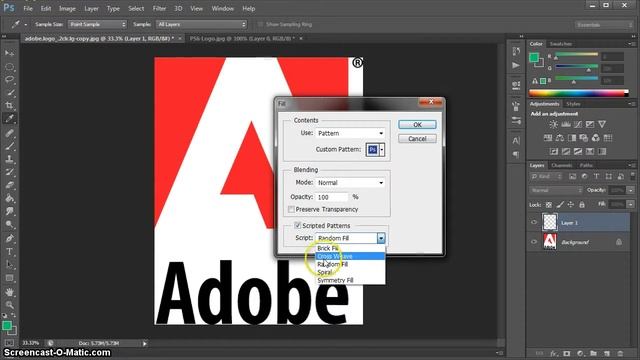
Task: Select the Path Selection tool
Action: [x=9, y=264]
